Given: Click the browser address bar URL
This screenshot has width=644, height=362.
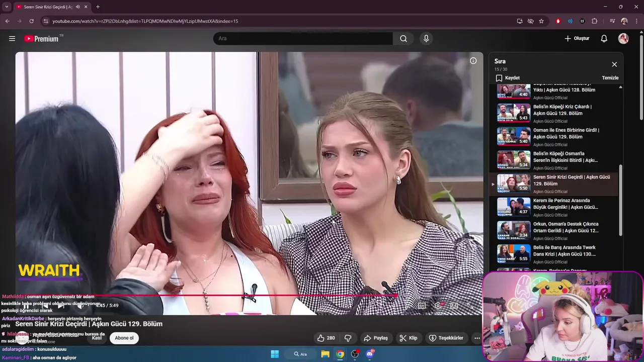Looking at the screenshot, I should (145, 21).
